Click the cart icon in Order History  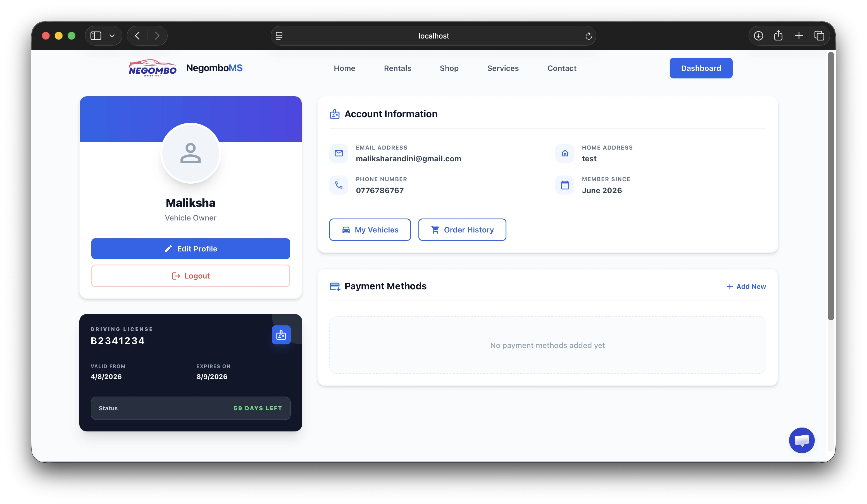435,230
